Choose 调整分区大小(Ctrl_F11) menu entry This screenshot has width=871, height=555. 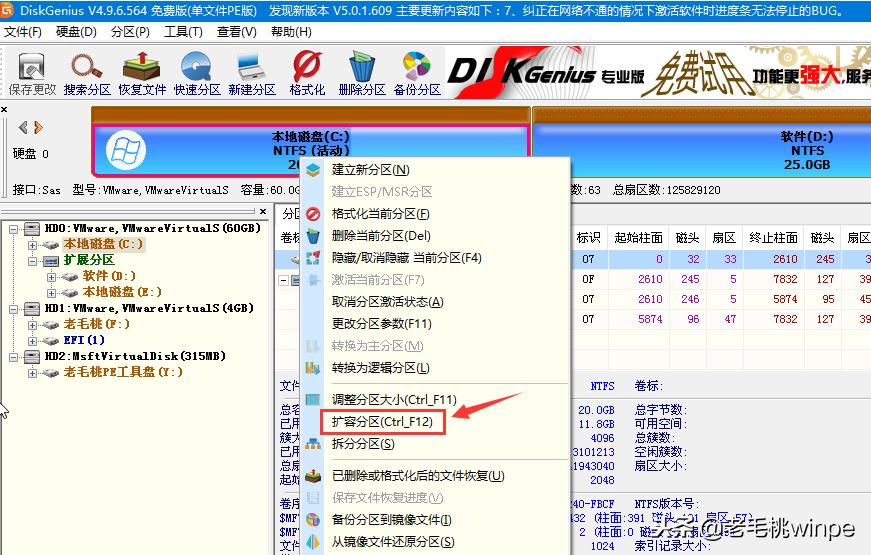(394, 399)
